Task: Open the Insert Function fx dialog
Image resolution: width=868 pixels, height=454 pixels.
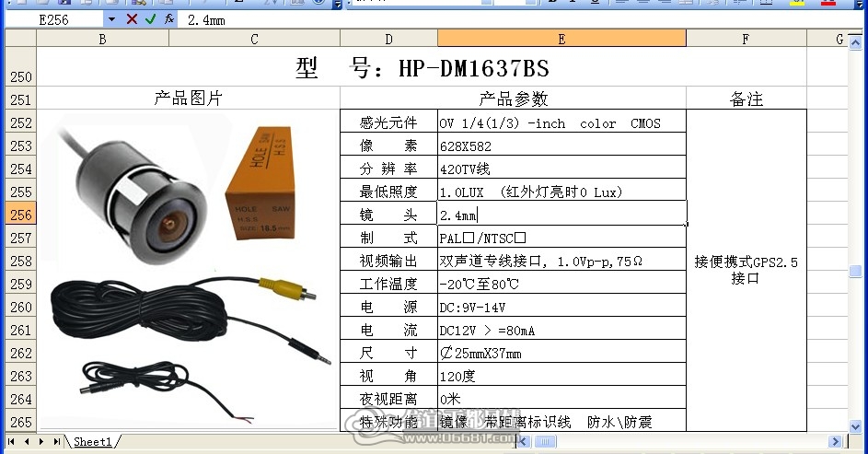Action: tap(169, 20)
